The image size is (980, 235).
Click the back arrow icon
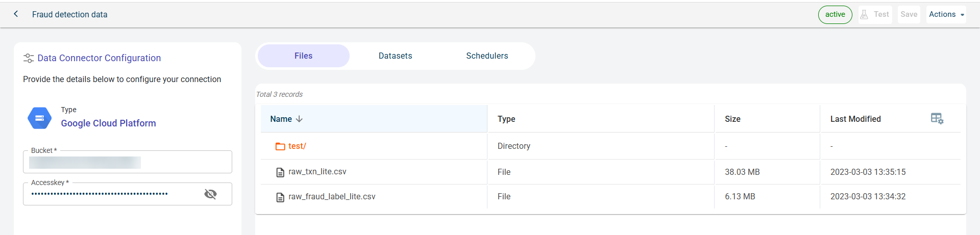[x=16, y=14]
